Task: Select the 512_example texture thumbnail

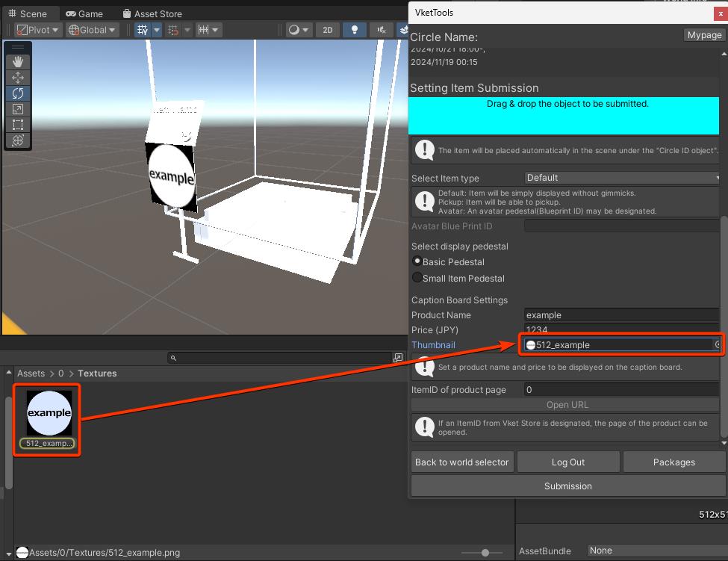Action: 49,413
